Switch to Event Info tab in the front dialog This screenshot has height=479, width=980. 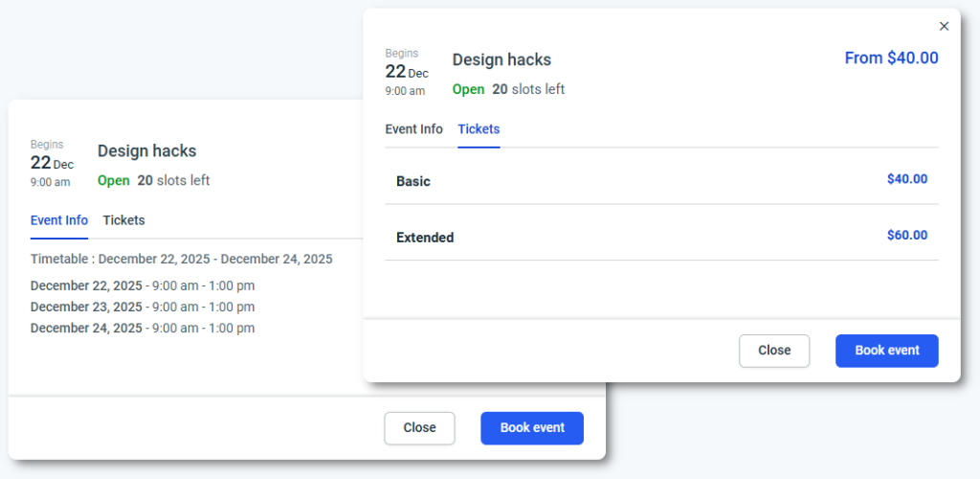tap(413, 129)
